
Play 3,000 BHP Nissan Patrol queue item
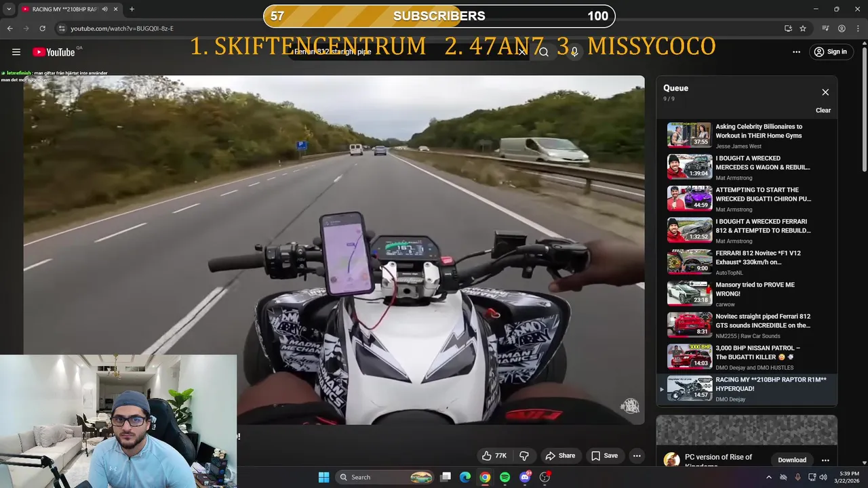click(x=747, y=357)
